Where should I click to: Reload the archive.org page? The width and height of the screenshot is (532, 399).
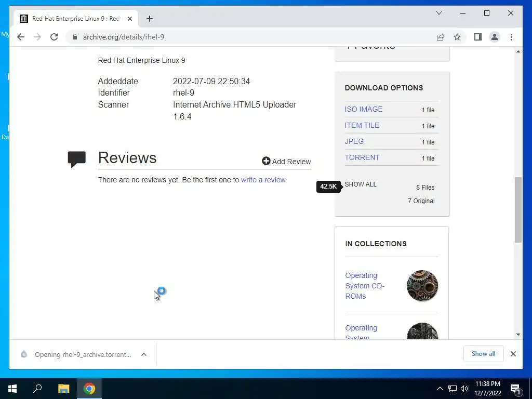click(54, 37)
